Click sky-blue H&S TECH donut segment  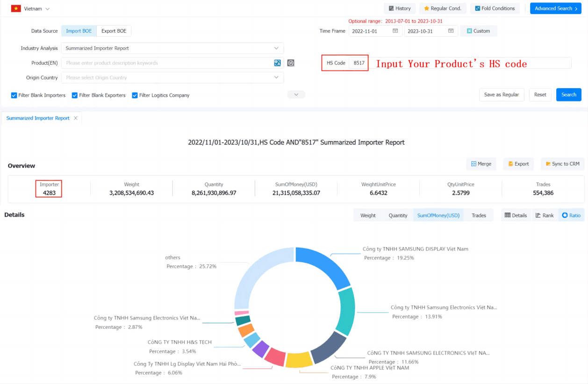[x=251, y=340]
